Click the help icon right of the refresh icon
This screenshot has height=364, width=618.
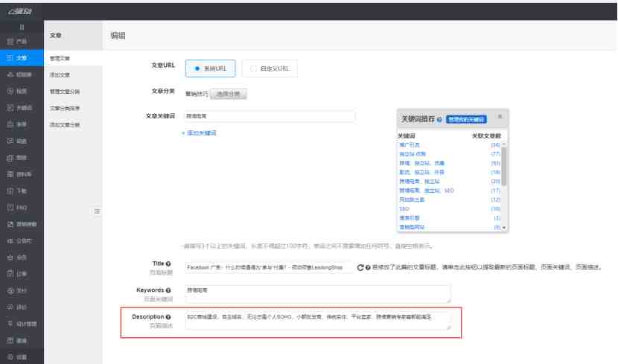point(368,267)
